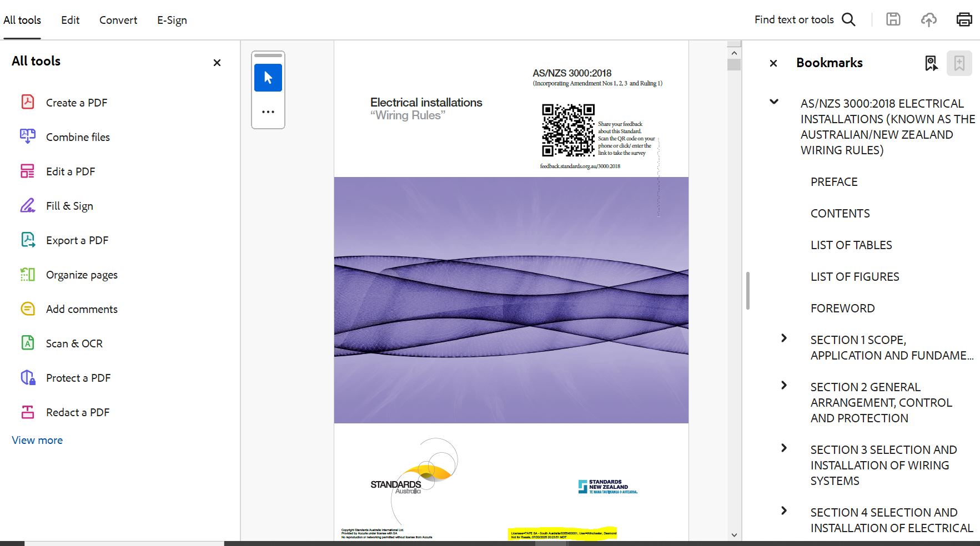
Task: Expand SECTION 3 SELECTION AND INSTALLATION bookmark
Action: [x=784, y=448]
